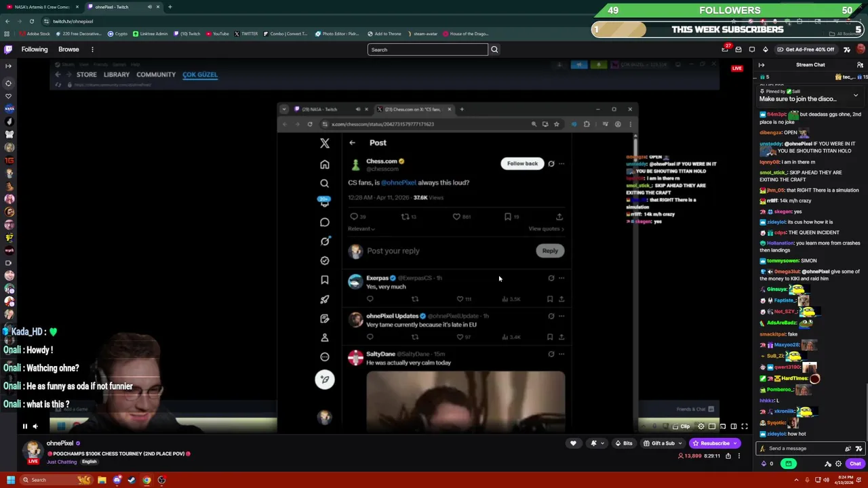Open the green channel points button
868x488 pixels.
(789, 464)
